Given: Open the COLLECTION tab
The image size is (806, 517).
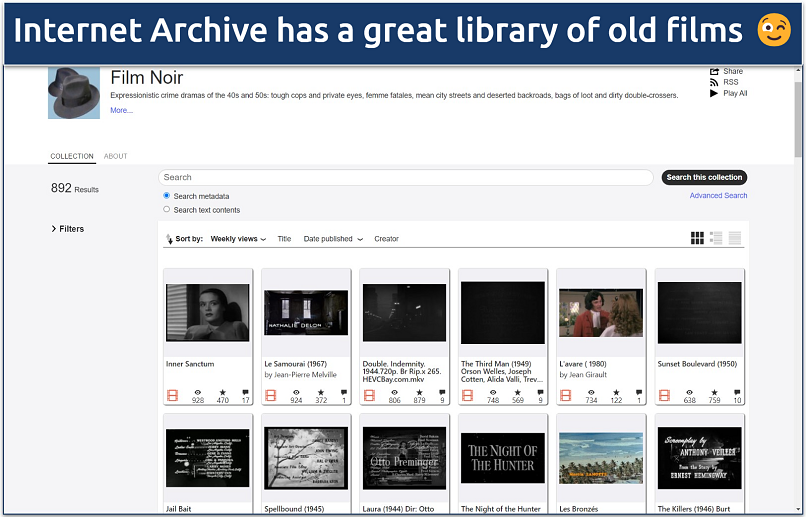Looking at the screenshot, I should click(x=72, y=156).
